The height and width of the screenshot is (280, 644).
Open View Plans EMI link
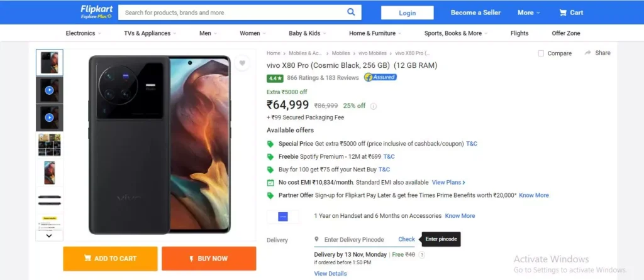coord(448,183)
